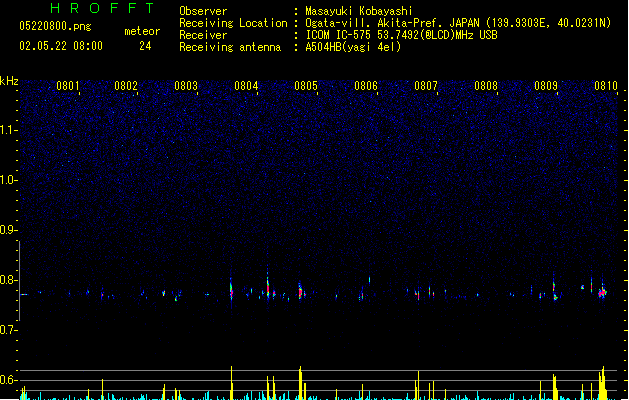Click the 0803 time marker

(186, 86)
